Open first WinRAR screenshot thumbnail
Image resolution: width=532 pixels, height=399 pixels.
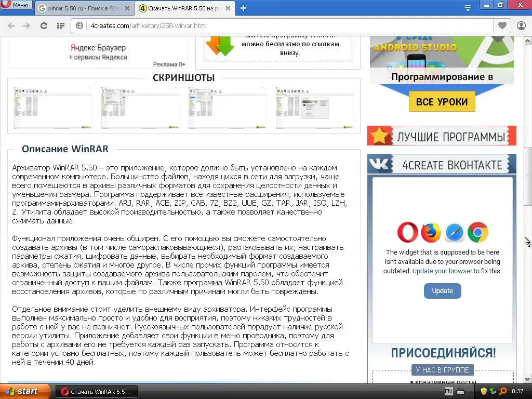[x=53, y=108]
